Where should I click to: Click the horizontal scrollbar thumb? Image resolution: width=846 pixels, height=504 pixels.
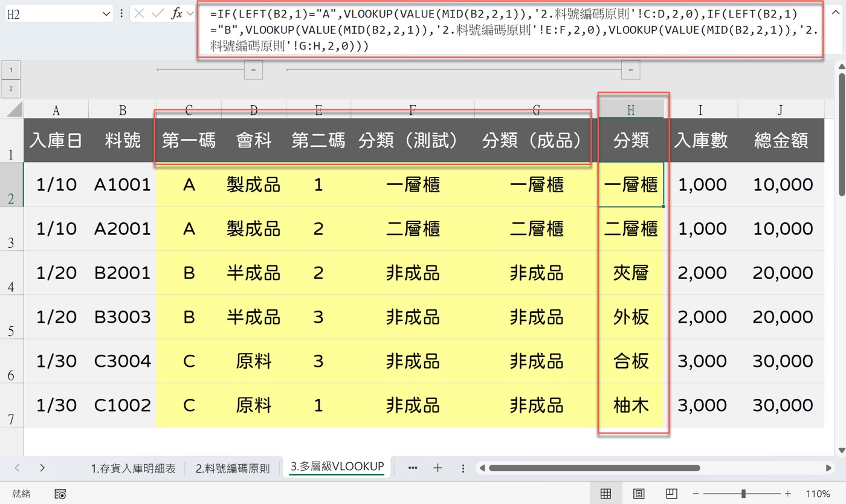click(x=594, y=468)
